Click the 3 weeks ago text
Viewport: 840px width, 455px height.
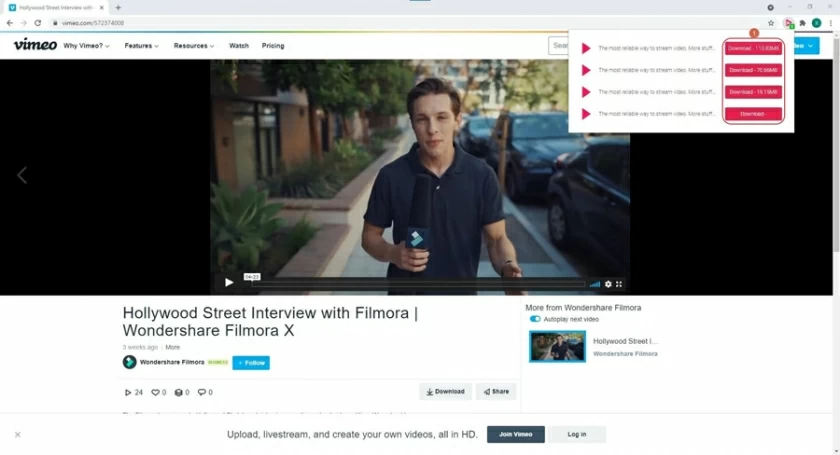click(x=140, y=347)
